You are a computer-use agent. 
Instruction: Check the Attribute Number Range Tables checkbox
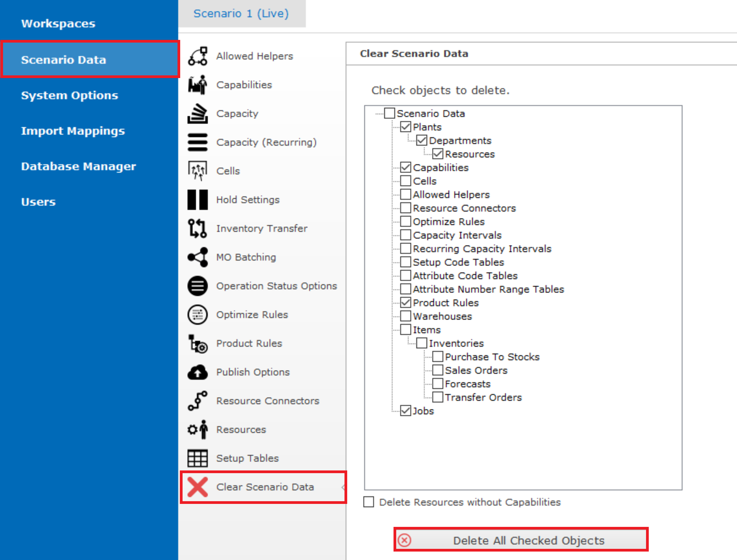[406, 289]
